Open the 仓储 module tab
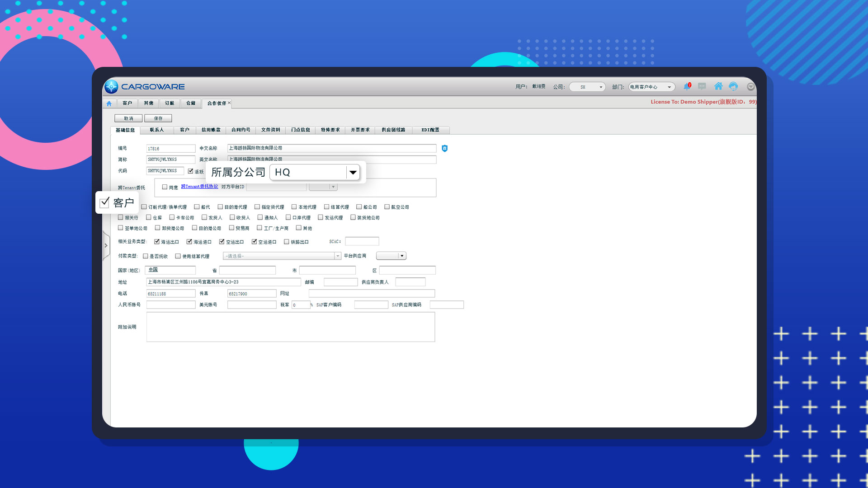 (191, 103)
